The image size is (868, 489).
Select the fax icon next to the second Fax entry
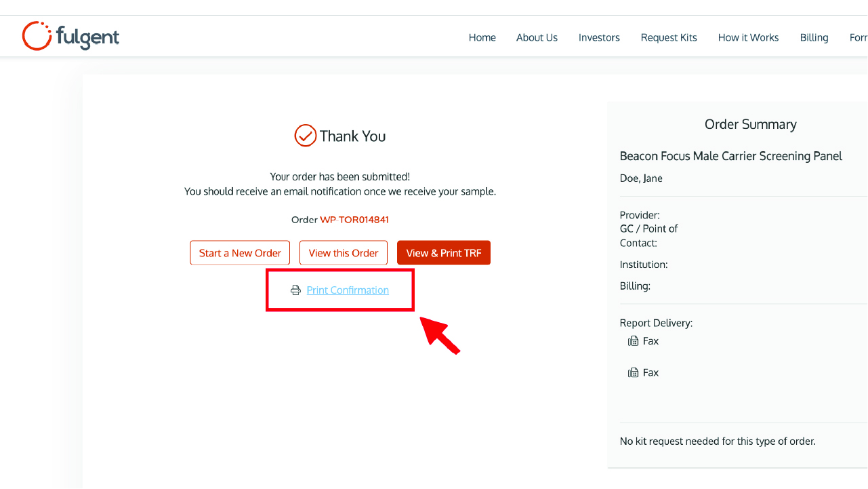[x=633, y=372]
